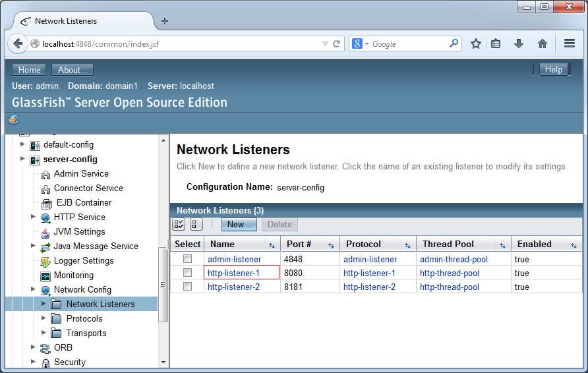Expand the Network Config node arrow
The width and height of the screenshot is (588, 373).
(x=33, y=289)
